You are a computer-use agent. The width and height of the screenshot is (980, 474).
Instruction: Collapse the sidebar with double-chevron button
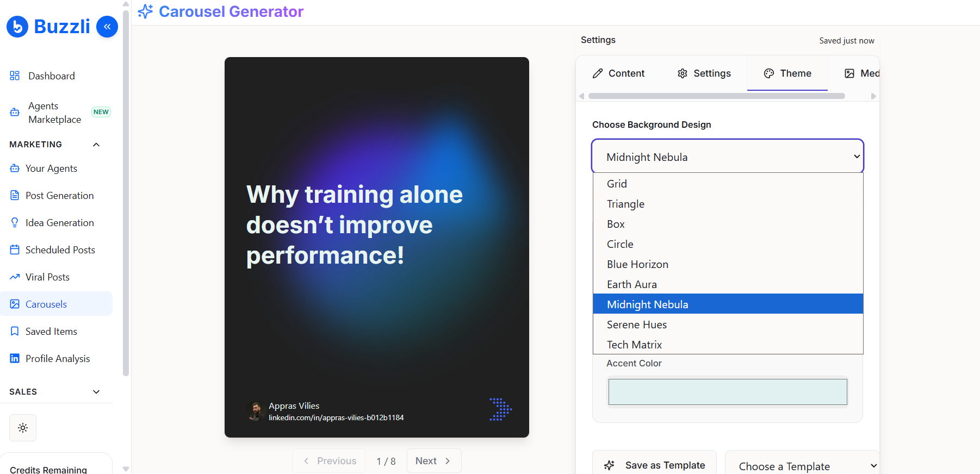click(107, 27)
